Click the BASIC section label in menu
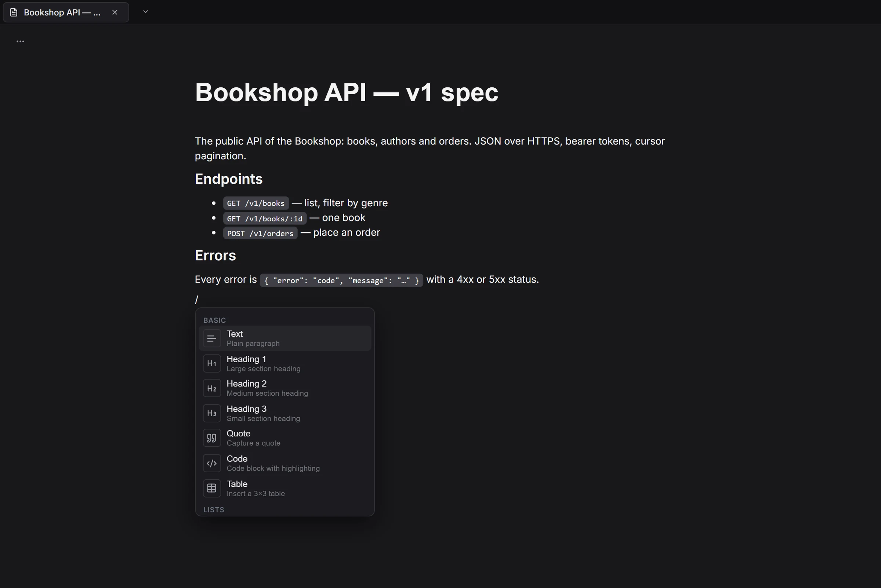Viewport: 881px width, 588px height. pos(214,320)
